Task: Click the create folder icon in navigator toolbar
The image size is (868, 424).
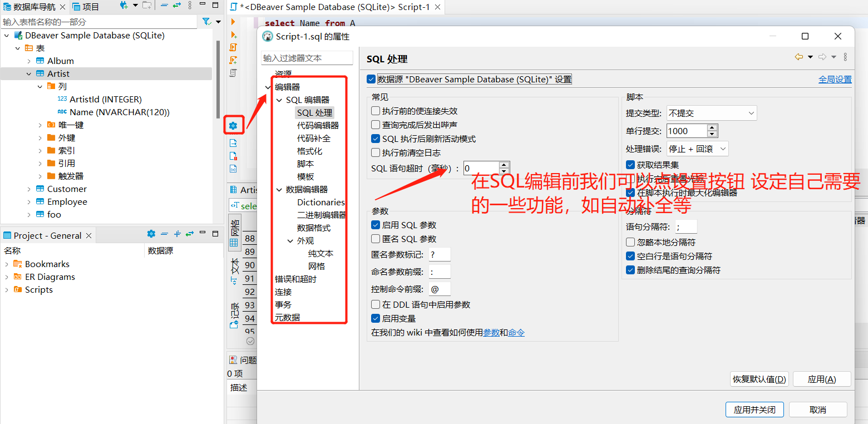Action: click(146, 6)
